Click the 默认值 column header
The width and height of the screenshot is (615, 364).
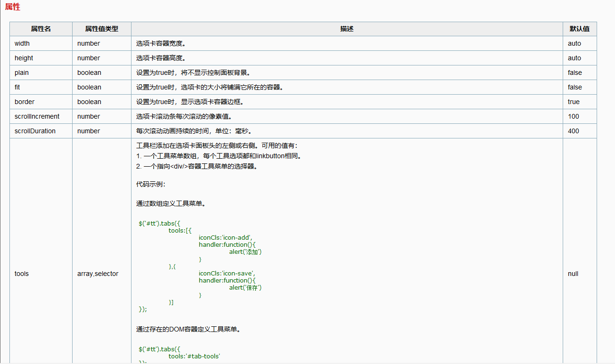[x=579, y=29]
